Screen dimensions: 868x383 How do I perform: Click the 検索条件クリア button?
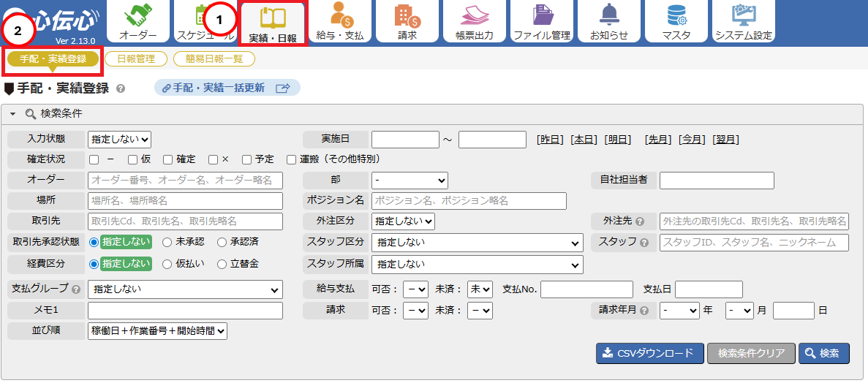[x=751, y=353]
